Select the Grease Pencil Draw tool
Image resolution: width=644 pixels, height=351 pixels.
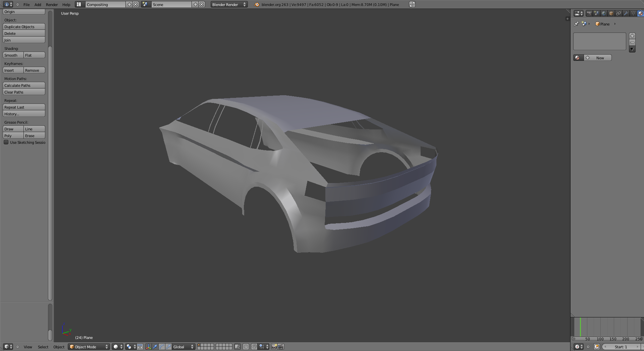pyautogui.click(x=13, y=129)
